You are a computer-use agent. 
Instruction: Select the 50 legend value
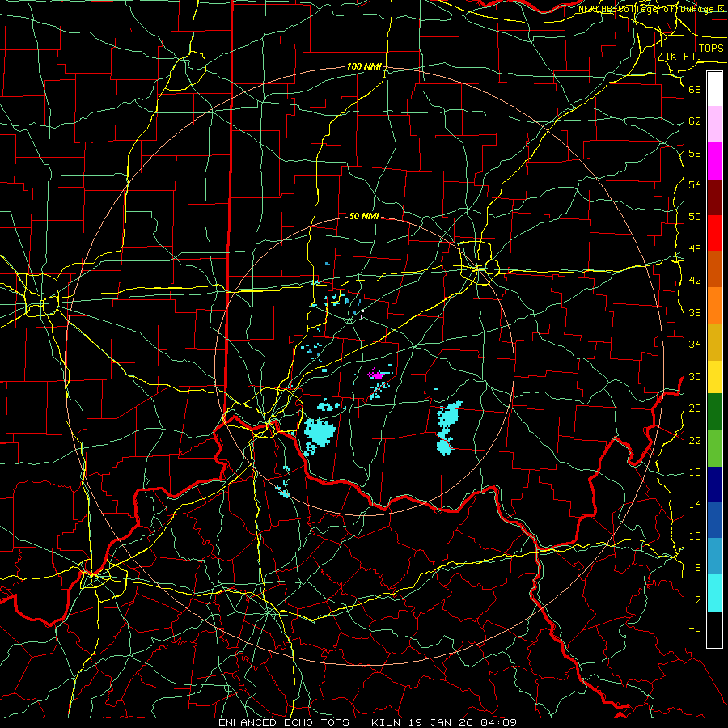tap(695, 216)
